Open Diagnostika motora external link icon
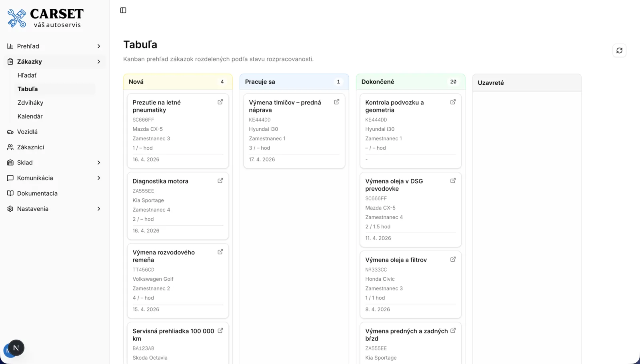Screen dimensions: 640x364 (220, 181)
